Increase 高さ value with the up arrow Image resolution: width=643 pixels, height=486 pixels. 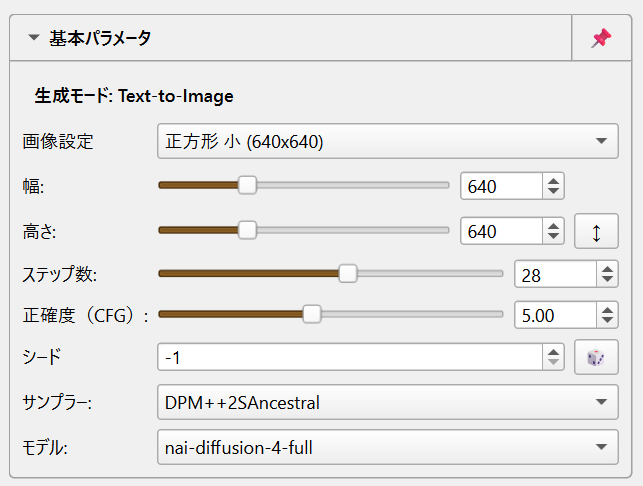(x=553, y=226)
